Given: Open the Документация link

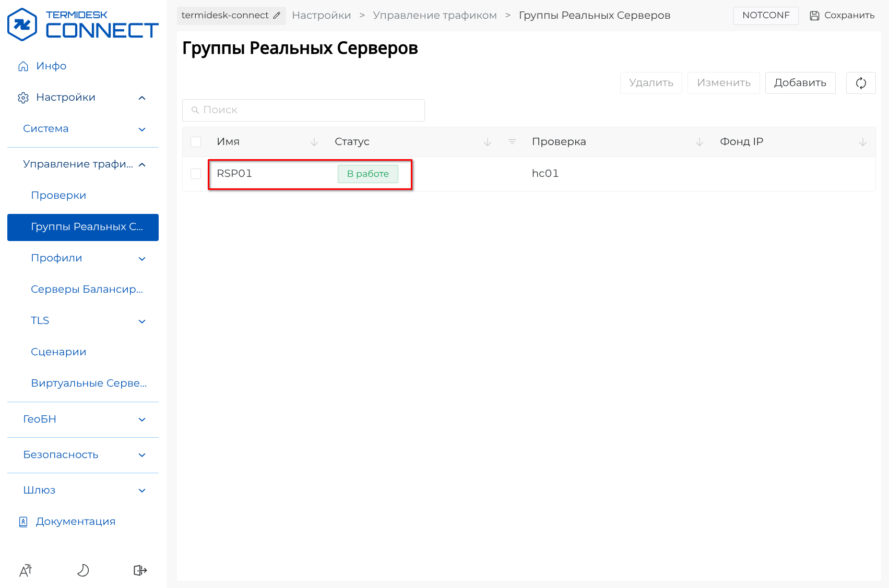Looking at the screenshot, I should (x=75, y=522).
